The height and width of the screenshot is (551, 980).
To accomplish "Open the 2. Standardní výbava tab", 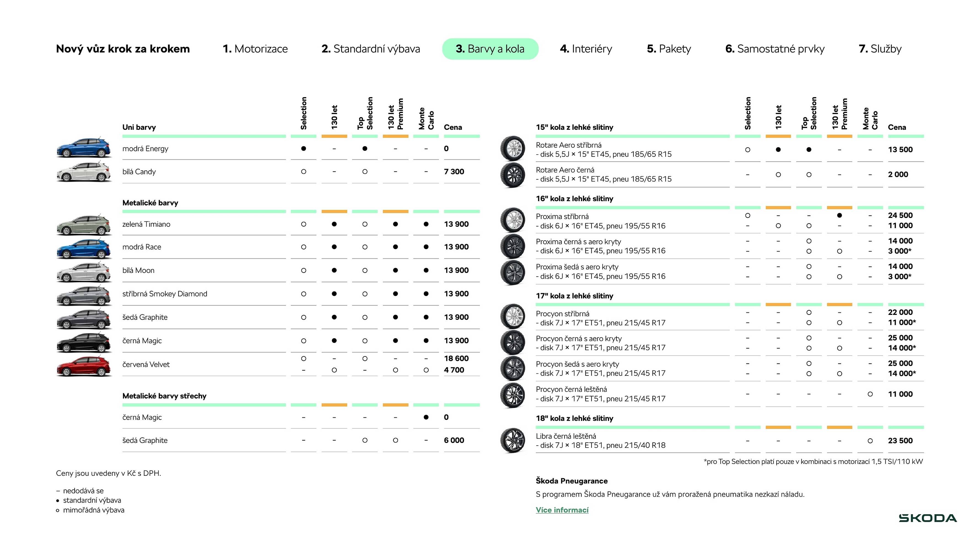I will click(x=371, y=49).
